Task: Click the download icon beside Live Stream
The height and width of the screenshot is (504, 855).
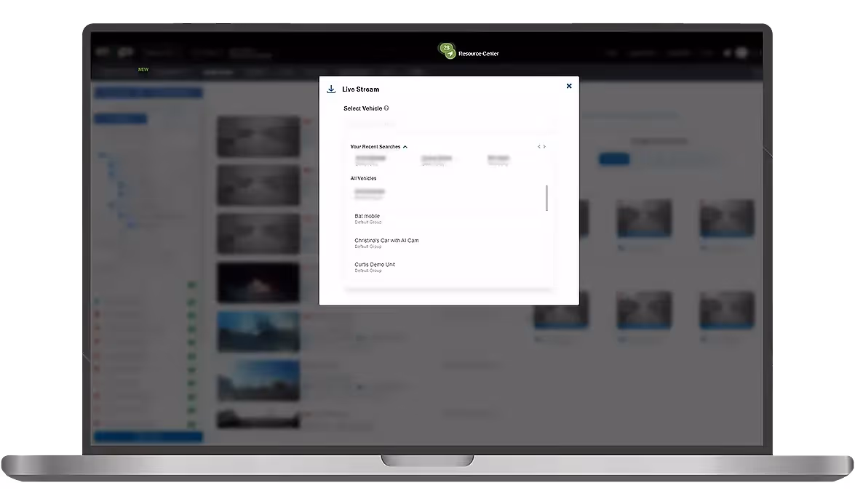Action: tap(331, 89)
